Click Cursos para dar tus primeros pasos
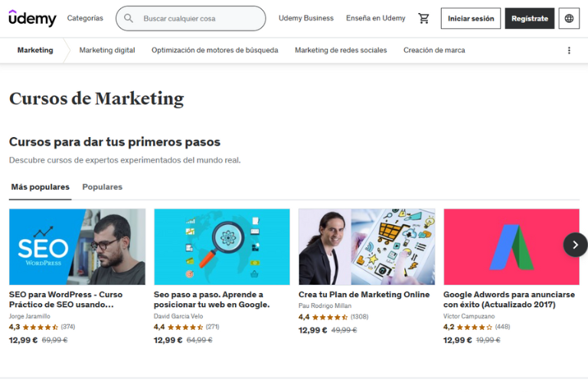The width and height of the screenshot is (588, 392). (115, 142)
